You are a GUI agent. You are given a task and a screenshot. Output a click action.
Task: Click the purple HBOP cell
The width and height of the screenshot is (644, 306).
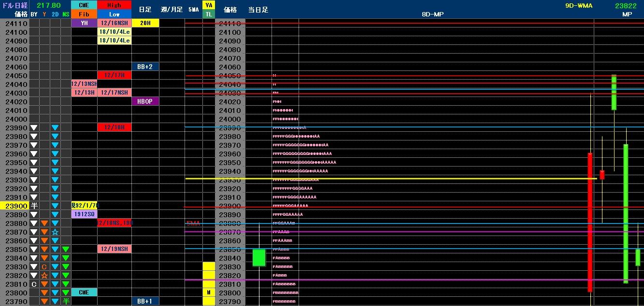point(145,101)
